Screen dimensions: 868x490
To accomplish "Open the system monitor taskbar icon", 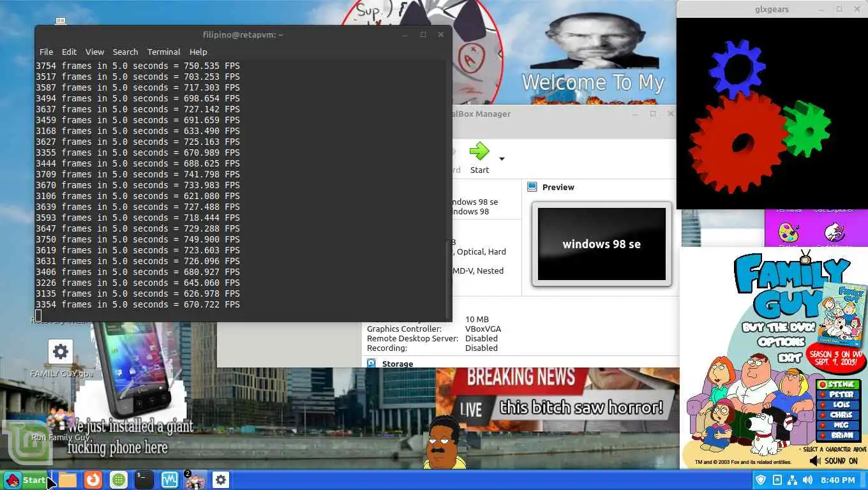I will tap(170, 480).
